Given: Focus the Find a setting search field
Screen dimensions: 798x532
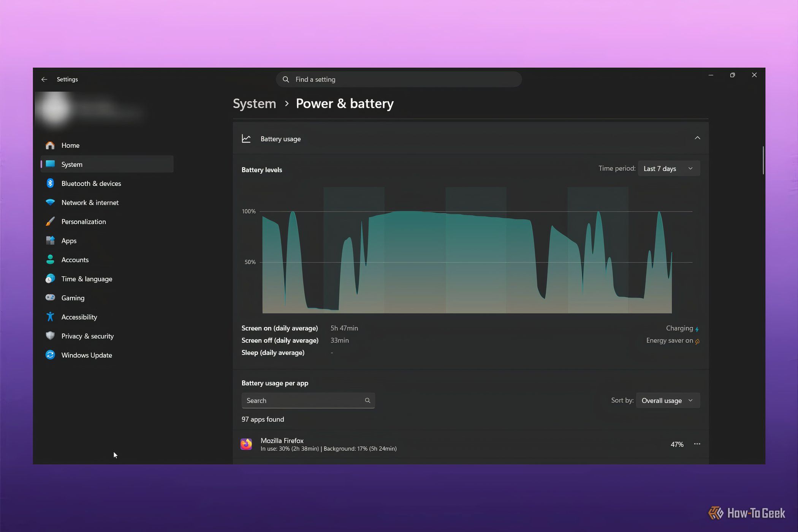Looking at the screenshot, I should [399, 79].
